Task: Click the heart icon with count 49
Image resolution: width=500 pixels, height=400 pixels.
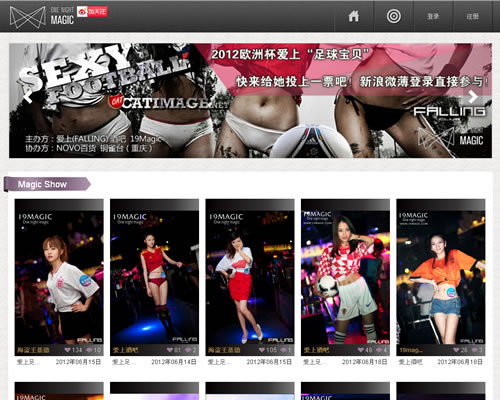Action: (361, 350)
